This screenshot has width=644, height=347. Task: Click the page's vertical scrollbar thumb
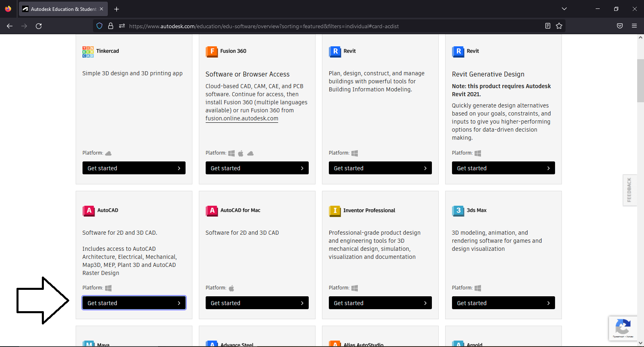pos(640,81)
